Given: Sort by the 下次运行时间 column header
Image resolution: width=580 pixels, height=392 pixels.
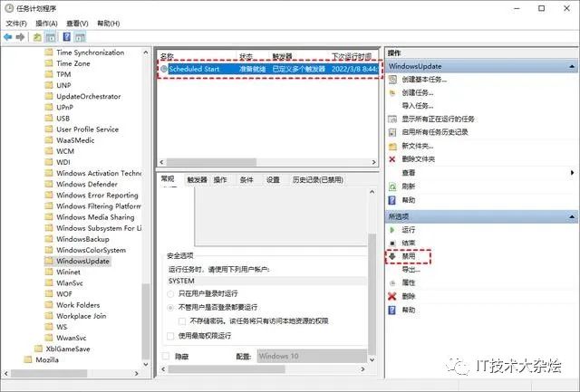Looking at the screenshot, I should pos(352,56).
